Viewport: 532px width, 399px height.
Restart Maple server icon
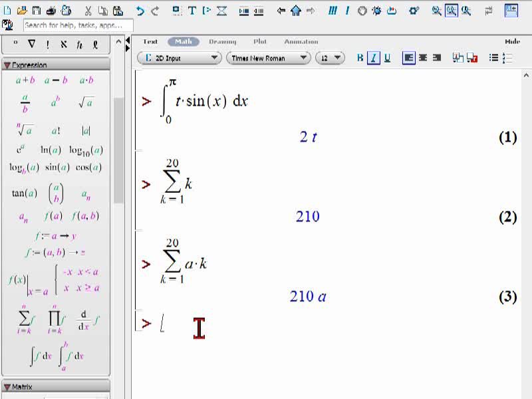[x=392, y=11]
